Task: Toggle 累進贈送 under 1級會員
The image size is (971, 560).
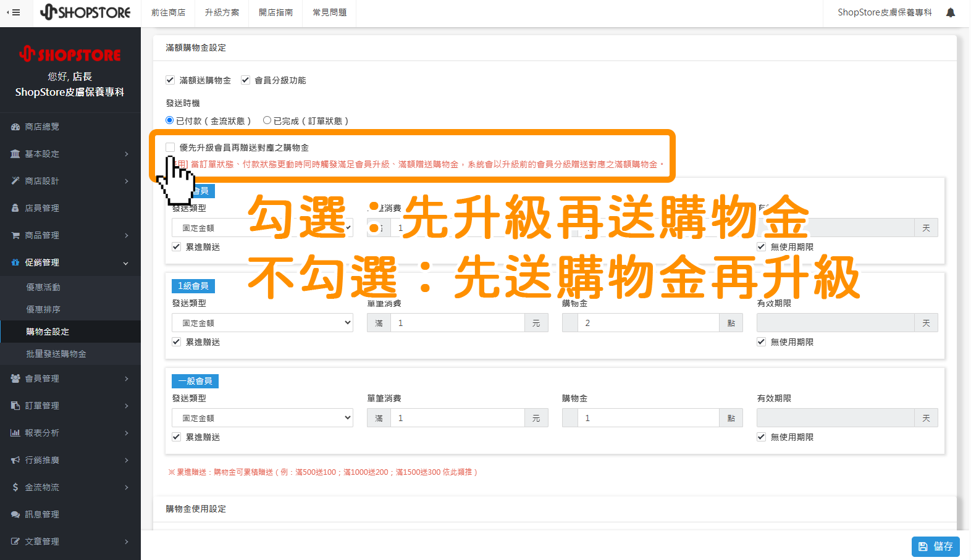Action: [176, 342]
